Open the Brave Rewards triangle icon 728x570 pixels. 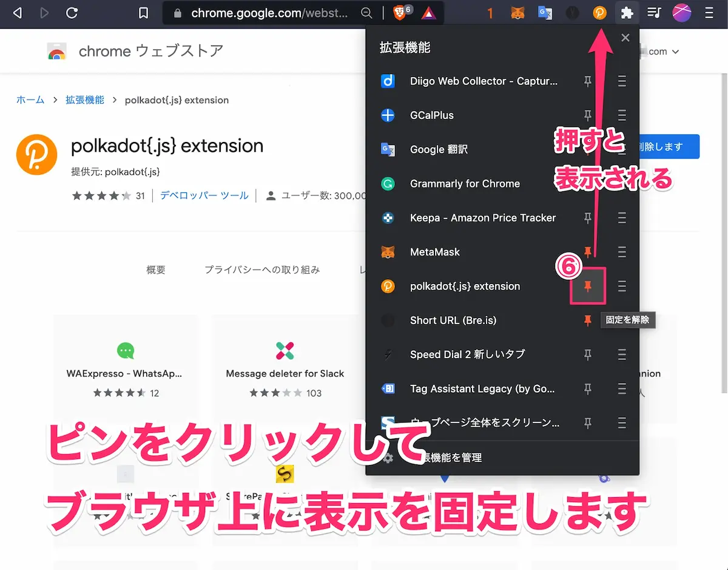coord(428,13)
